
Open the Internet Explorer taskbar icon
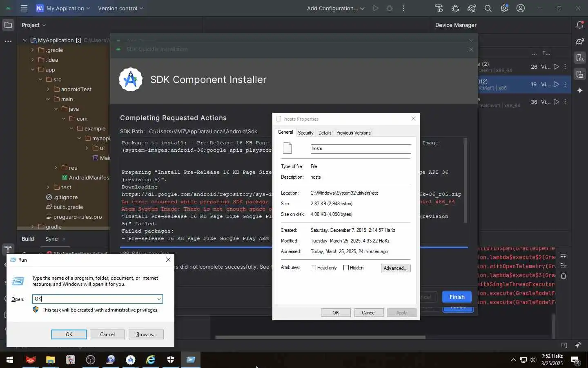point(151,360)
